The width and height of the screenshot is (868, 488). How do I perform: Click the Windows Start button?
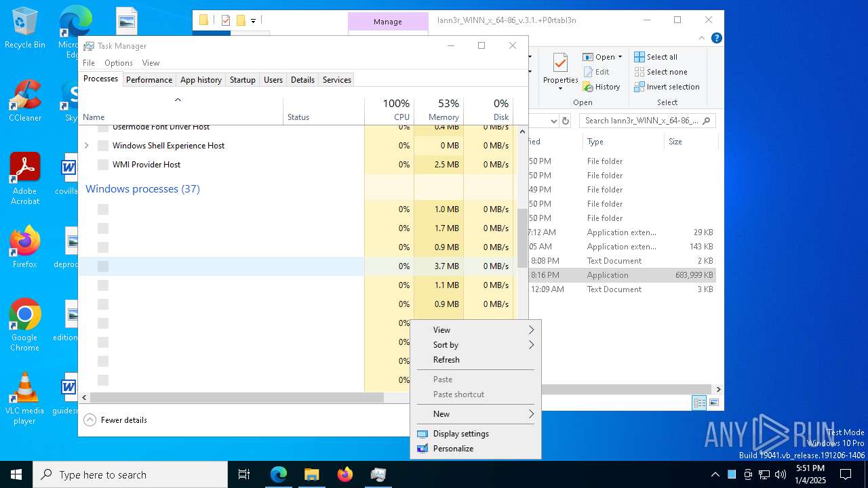(x=16, y=474)
